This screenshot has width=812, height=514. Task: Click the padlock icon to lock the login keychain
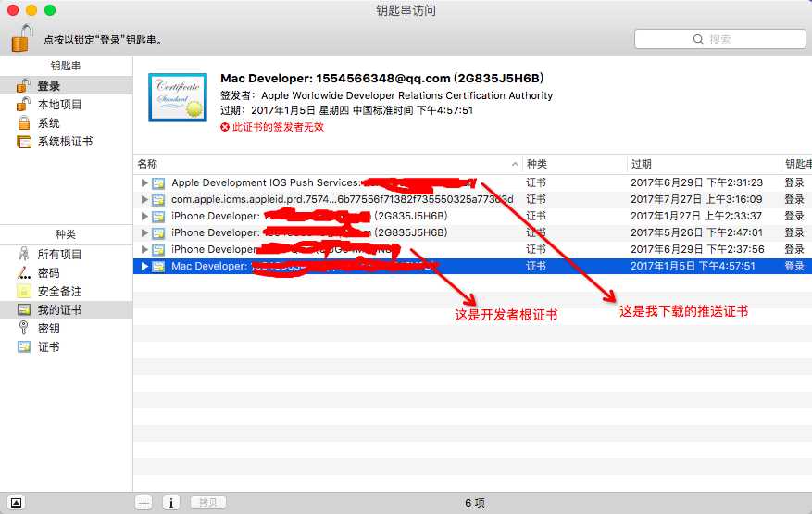21,38
